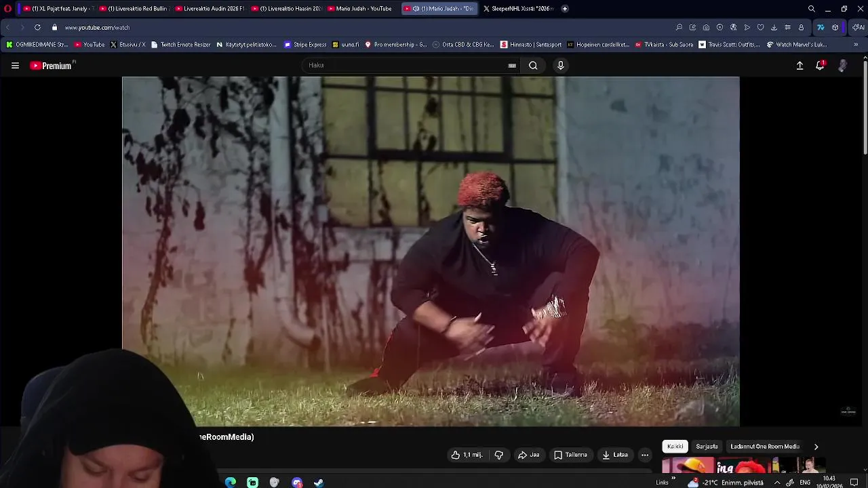Dislike the video with thumbs down
Viewport: 868px width, 488px height.
pyautogui.click(x=498, y=455)
